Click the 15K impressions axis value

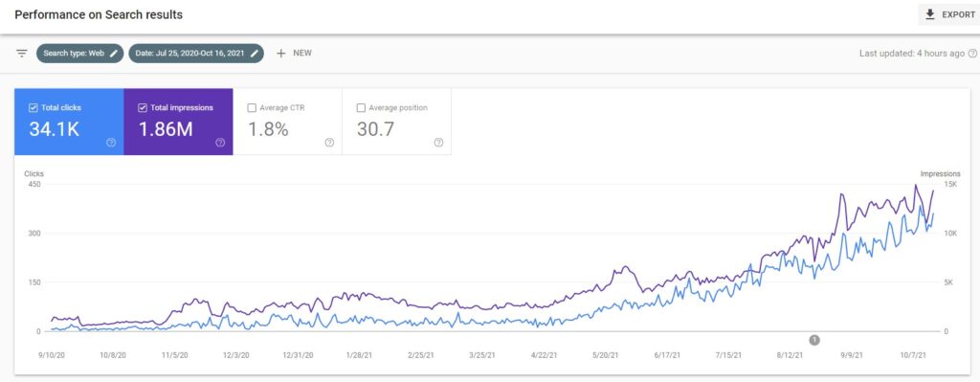(x=950, y=185)
